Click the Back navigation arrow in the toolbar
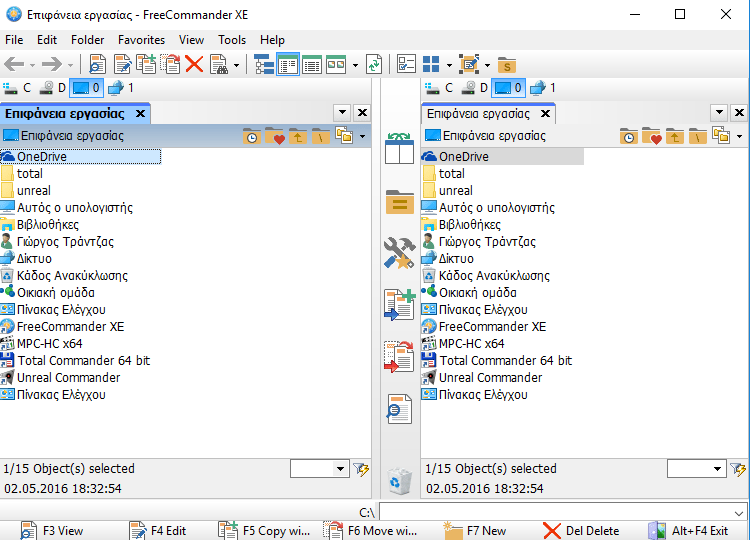The height and width of the screenshot is (540, 750). click(x=14, y=64)
